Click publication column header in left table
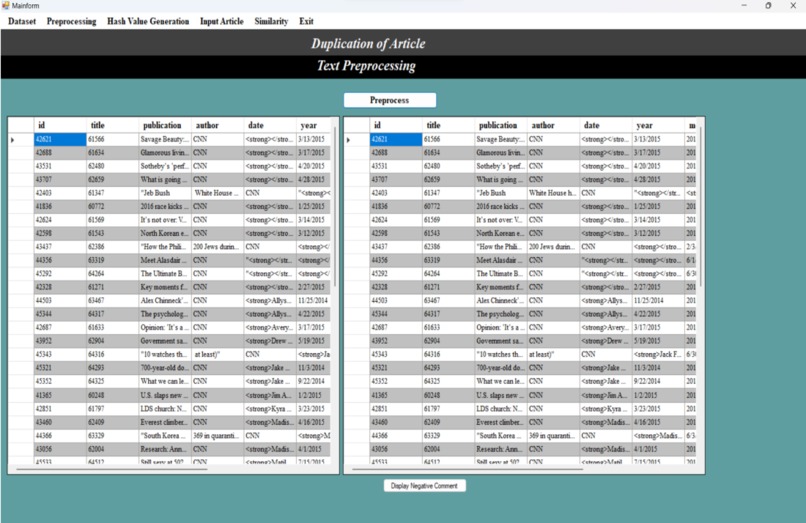 click(165, 125)
